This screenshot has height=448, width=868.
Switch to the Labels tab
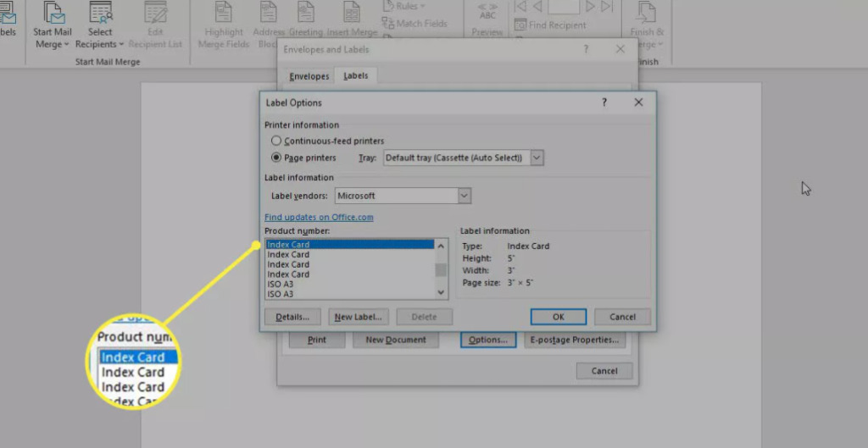click(356, 76)
